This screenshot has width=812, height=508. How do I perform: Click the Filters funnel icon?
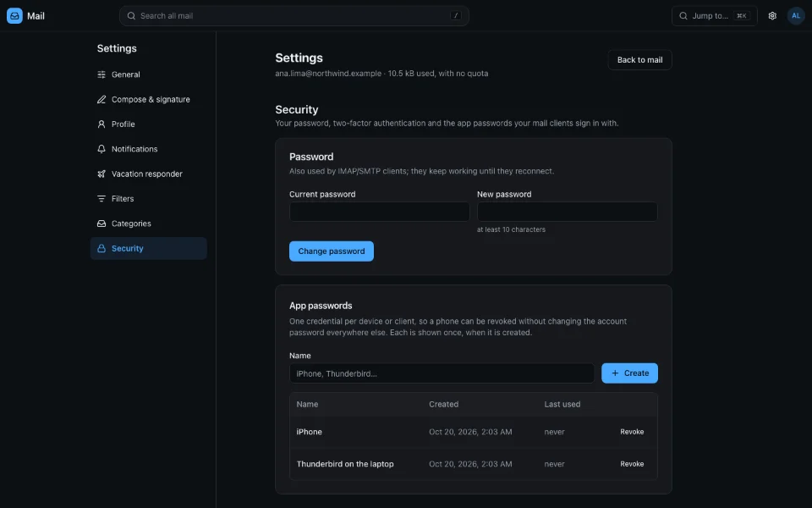pyautogui.click(x=101, y=199)
